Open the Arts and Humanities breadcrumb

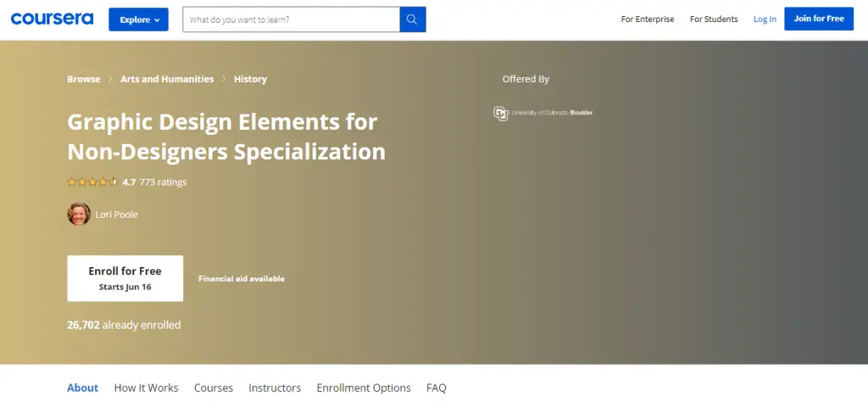point(167,79)
